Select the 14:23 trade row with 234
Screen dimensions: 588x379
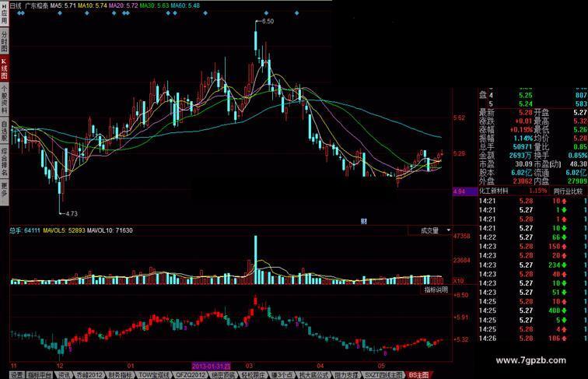click(533, 265)
